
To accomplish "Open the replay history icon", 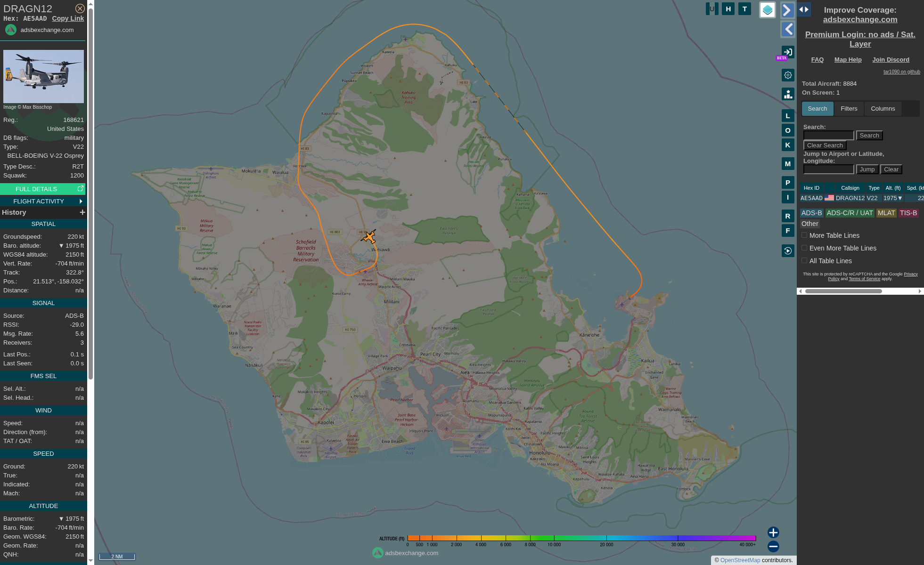I will click(x=788, y=251).
